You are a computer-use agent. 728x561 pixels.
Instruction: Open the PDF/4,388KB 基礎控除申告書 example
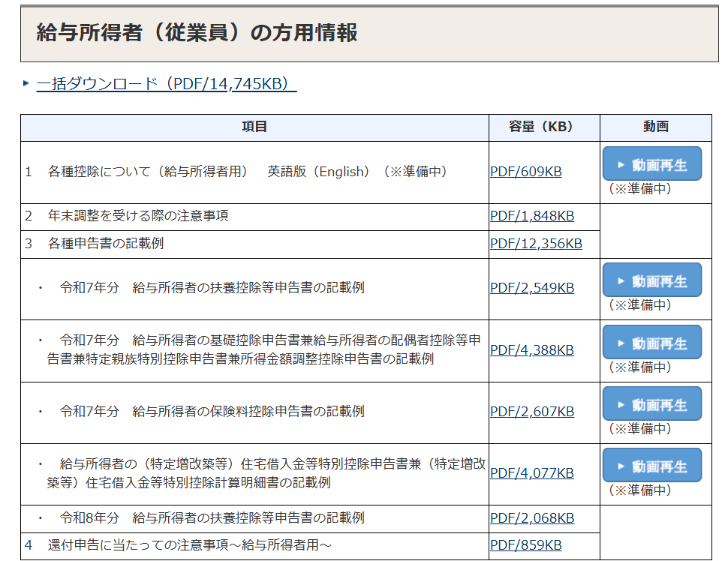531,350
